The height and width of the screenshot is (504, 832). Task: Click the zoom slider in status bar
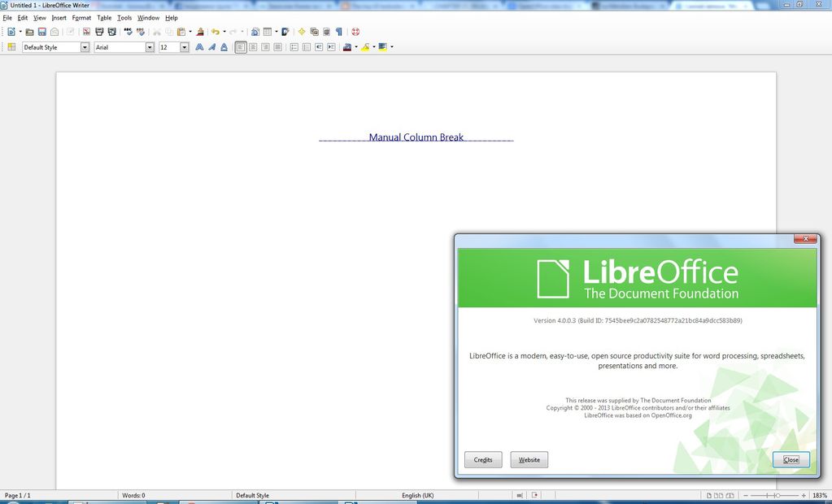(775, 496)
